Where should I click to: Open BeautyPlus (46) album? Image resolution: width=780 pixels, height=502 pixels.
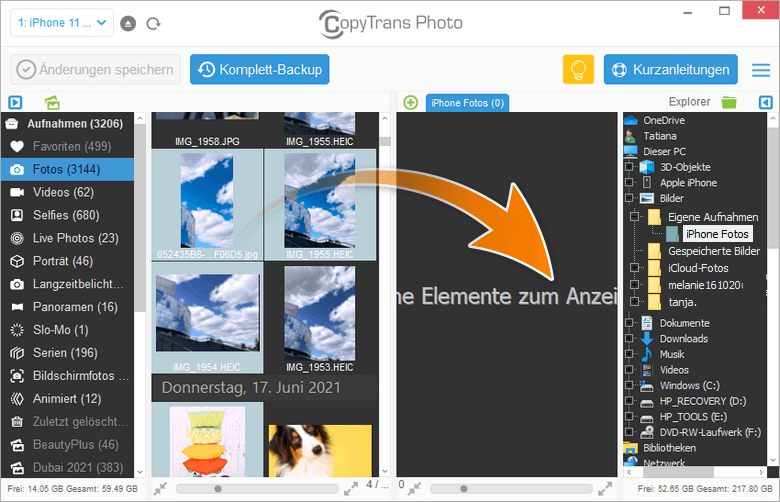[68, 444]
